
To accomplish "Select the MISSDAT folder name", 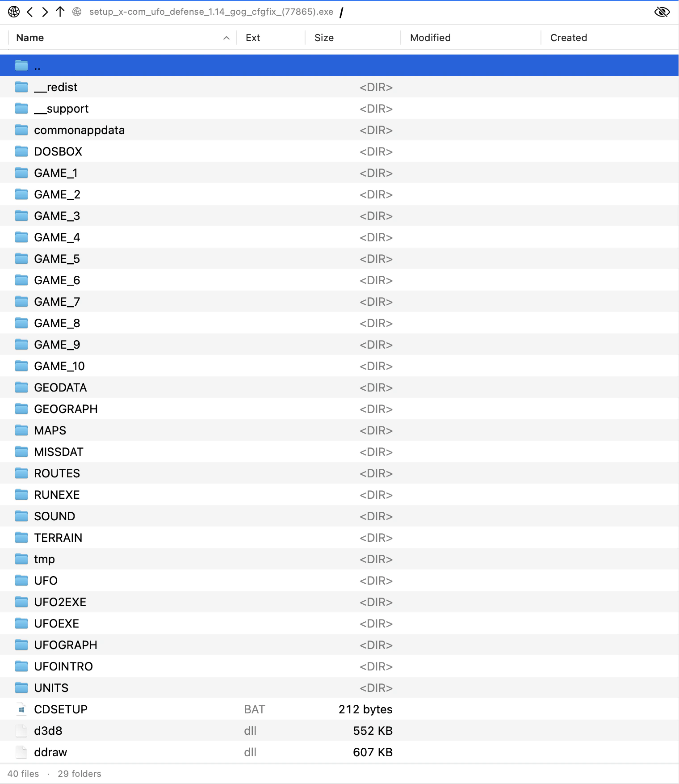I will pos(59,452).
